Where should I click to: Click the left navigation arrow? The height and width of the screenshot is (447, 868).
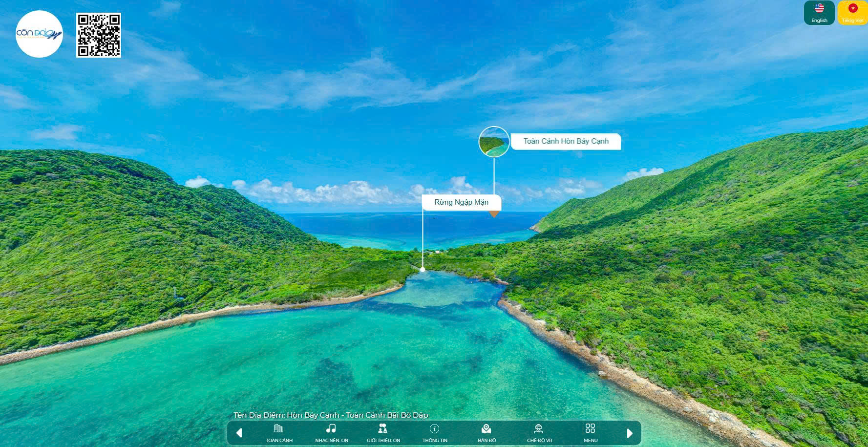point(239,432)
